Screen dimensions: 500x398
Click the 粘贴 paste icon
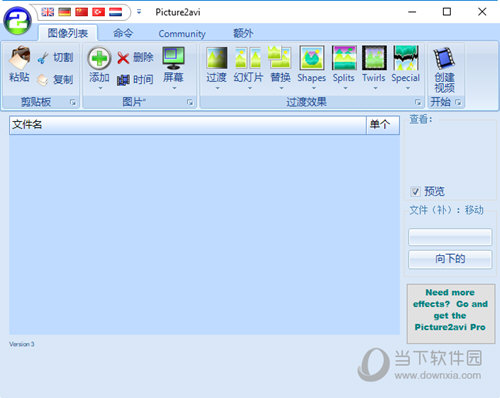point(19,58)
